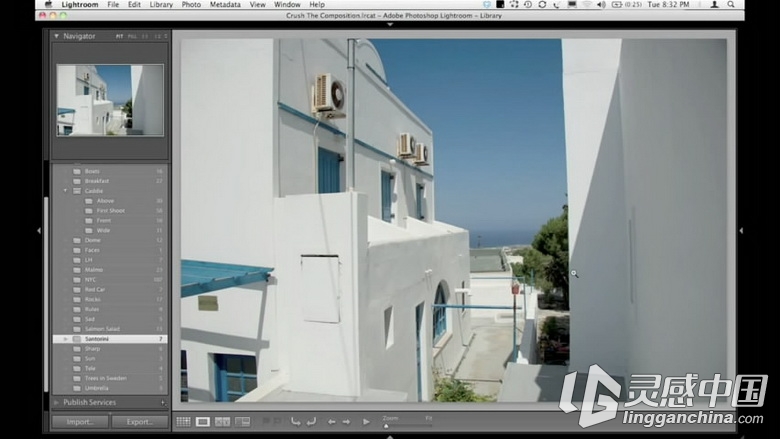The image size is (780, 439).
Task: Select the Umbrella folder
Action: click(110, 388)
